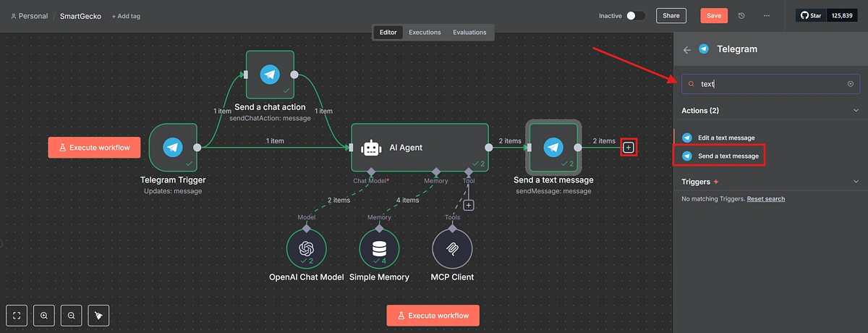Viewport: 868px width, 333px height.
Task: Click the Telegram Trigger node icon
Action: (173, 148)
